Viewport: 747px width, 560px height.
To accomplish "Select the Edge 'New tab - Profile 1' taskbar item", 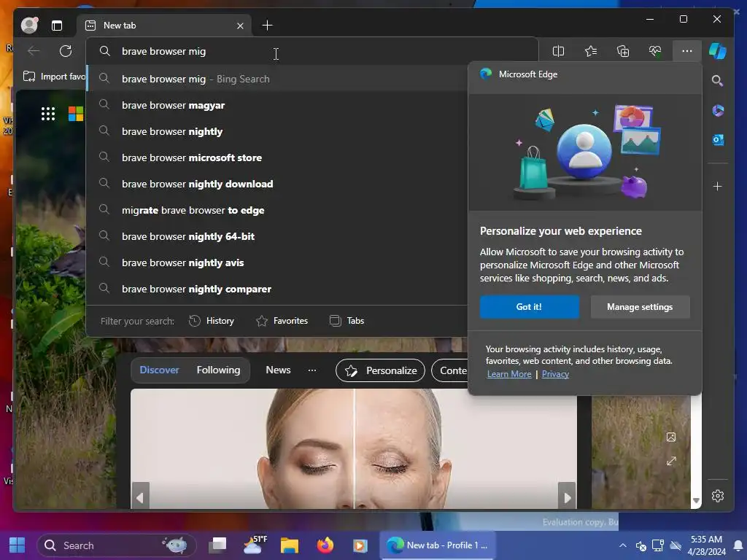I will click(x=438, y=545).
